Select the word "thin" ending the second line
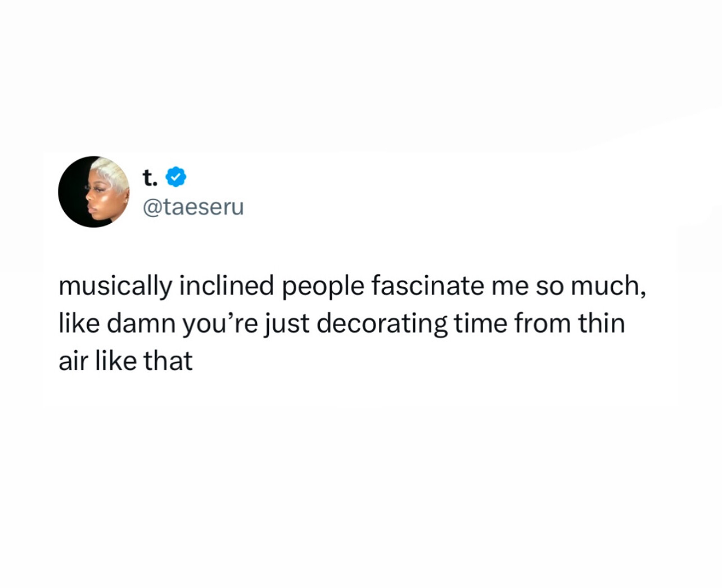 pos(602,324)
